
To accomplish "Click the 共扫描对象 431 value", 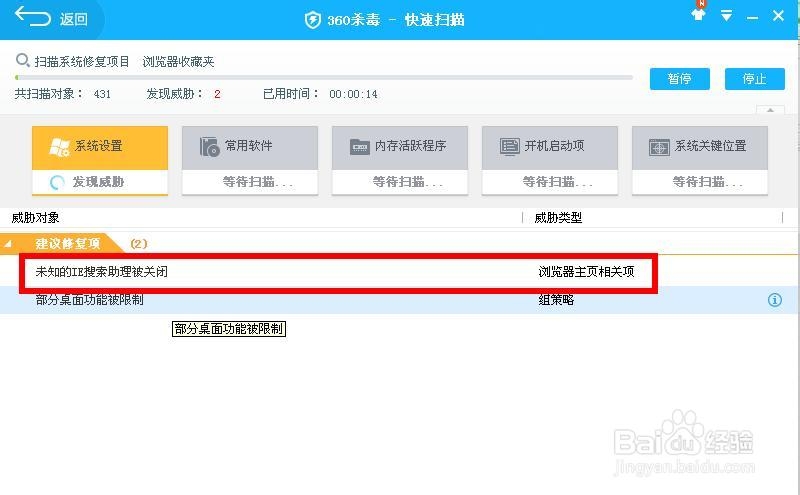I will tap(102, 94).
